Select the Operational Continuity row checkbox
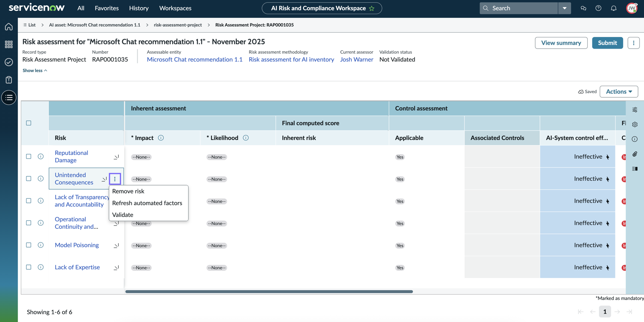644x322 pixels. [x=29, y=223]
